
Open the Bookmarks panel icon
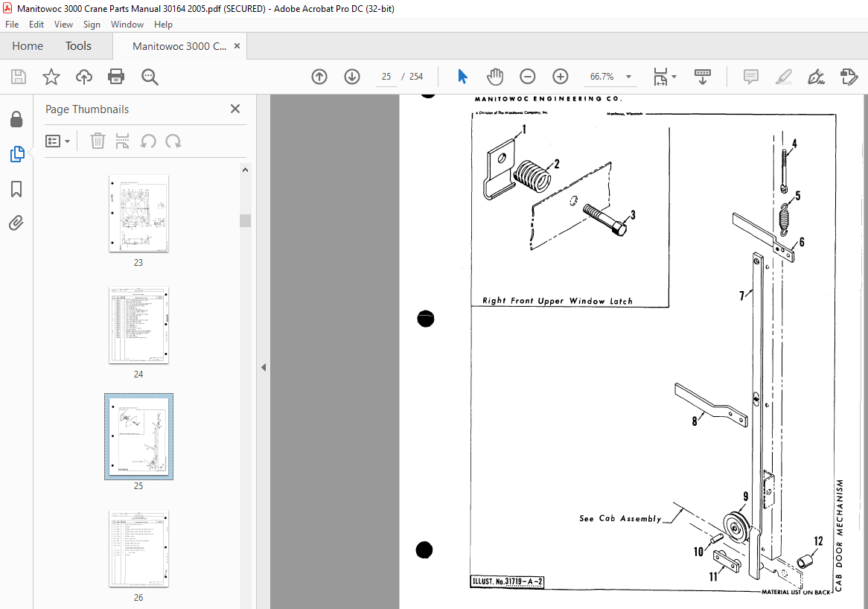tap(16, 189)
